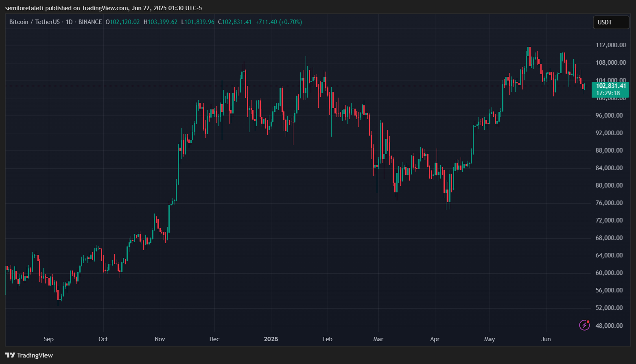Viewport: 636px width, 364px height.
Task: Click the high value H103,399.62
Action: coord(160,22)
